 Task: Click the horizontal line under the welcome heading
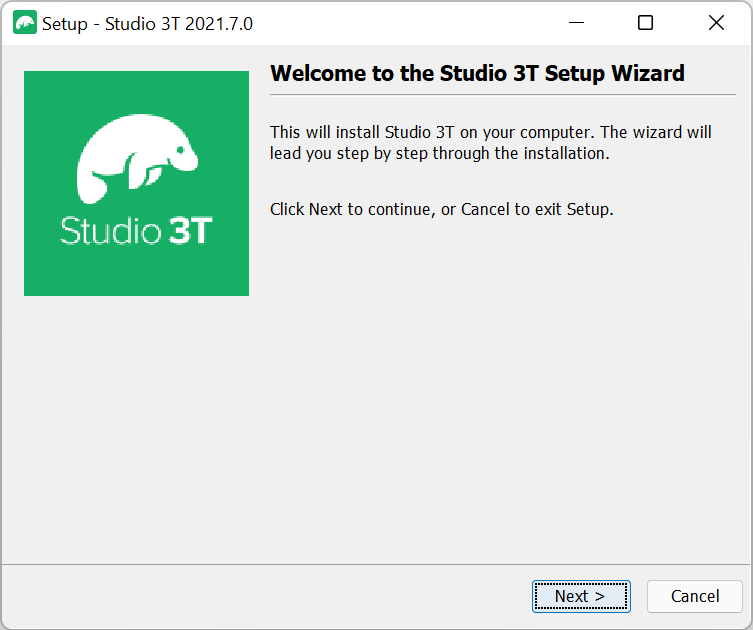(503, 95)
